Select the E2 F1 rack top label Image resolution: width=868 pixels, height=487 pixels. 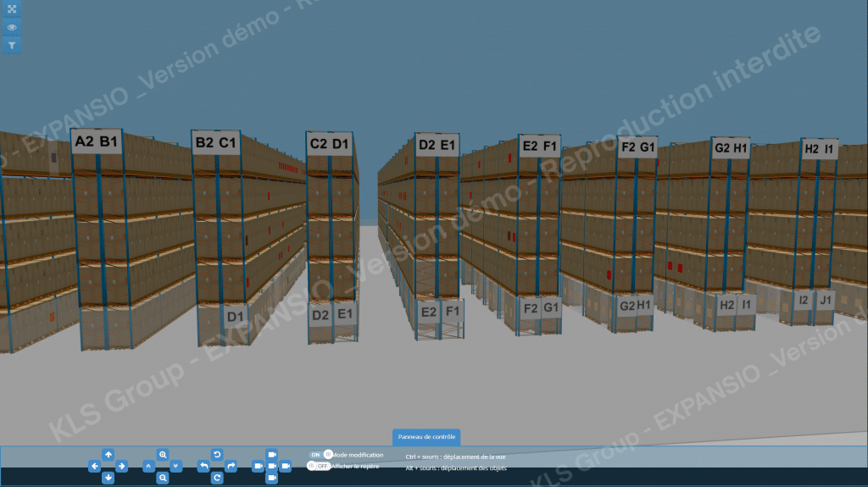coord(540,146)
